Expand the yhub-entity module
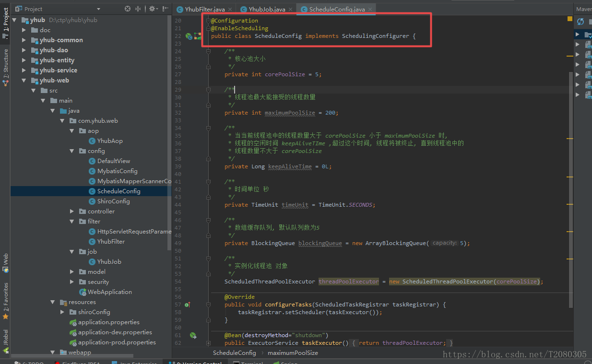This screenshot has height=364, width=592. tap(24, 60)
